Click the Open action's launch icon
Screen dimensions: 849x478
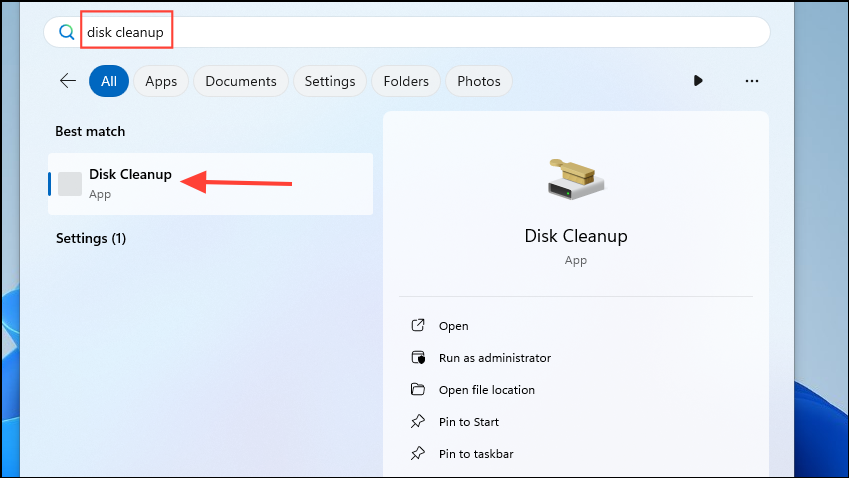(x=417, y=325)
